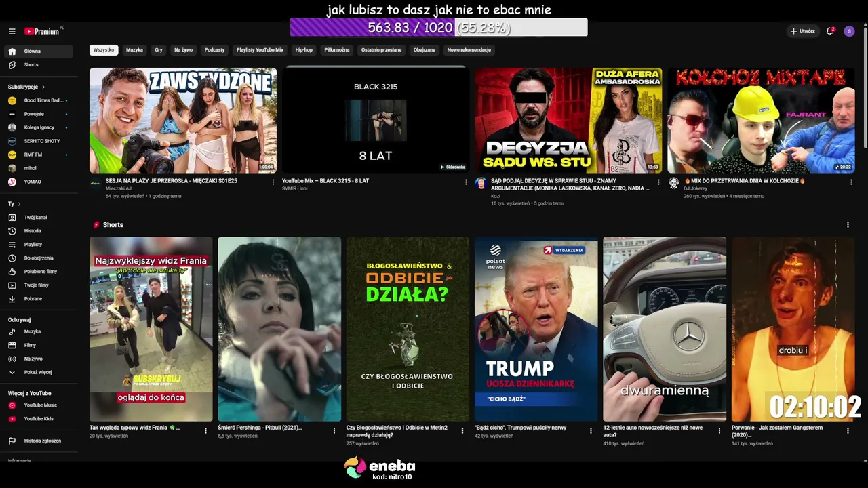The width and height of the screenshot is (868, 488).
Task: Open the Kolega Ignacy subscription channel
Action: pos(39,127)
